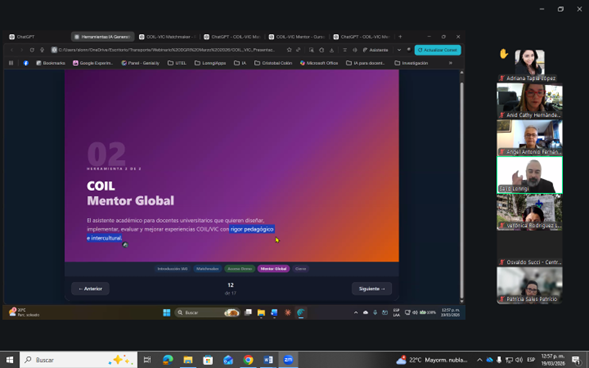Select the Herramientas IA Generativa browser tab
This screenshot has width=589, height=368.
[103, 37]
